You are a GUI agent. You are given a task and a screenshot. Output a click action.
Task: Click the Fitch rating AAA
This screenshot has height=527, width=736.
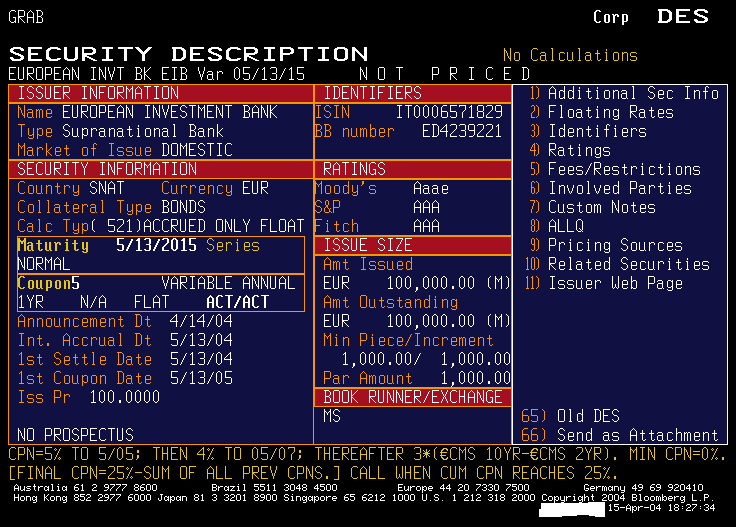click(x=426, y=226)
